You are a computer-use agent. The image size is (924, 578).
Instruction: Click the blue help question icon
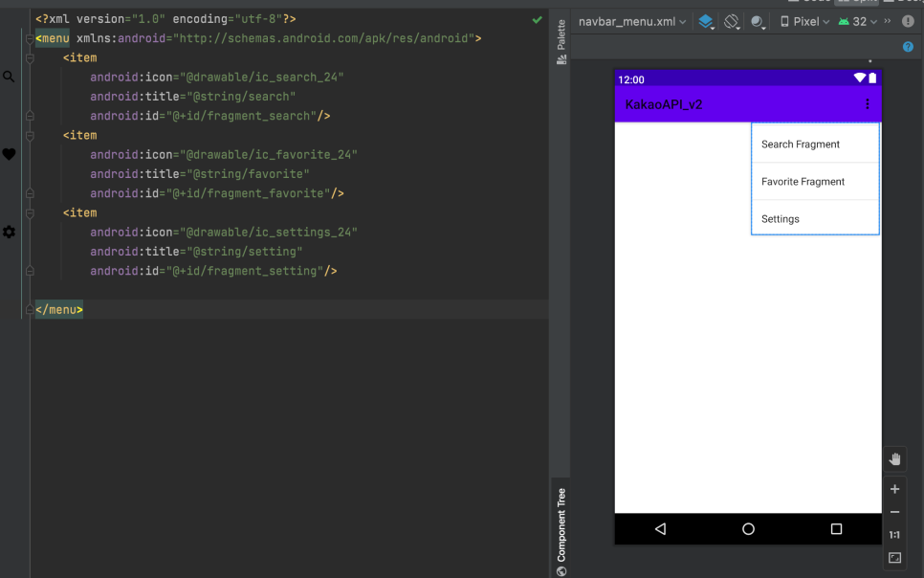908,47
